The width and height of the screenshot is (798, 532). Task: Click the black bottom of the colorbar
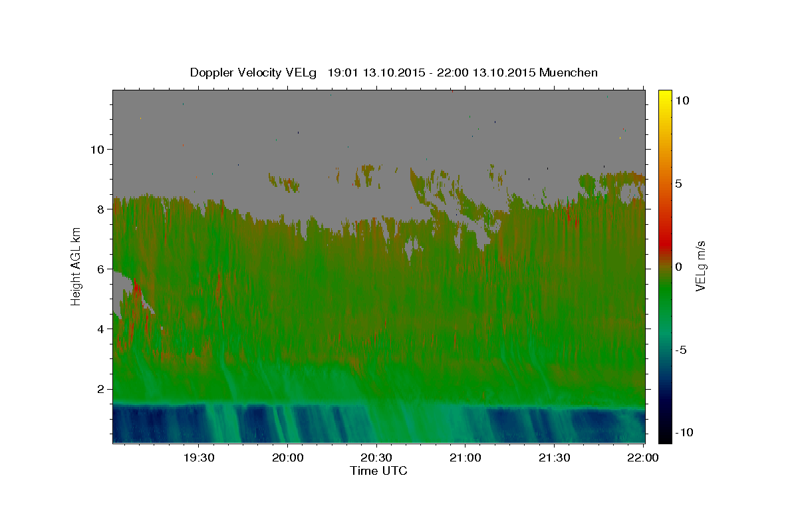[x=664, y=436]
